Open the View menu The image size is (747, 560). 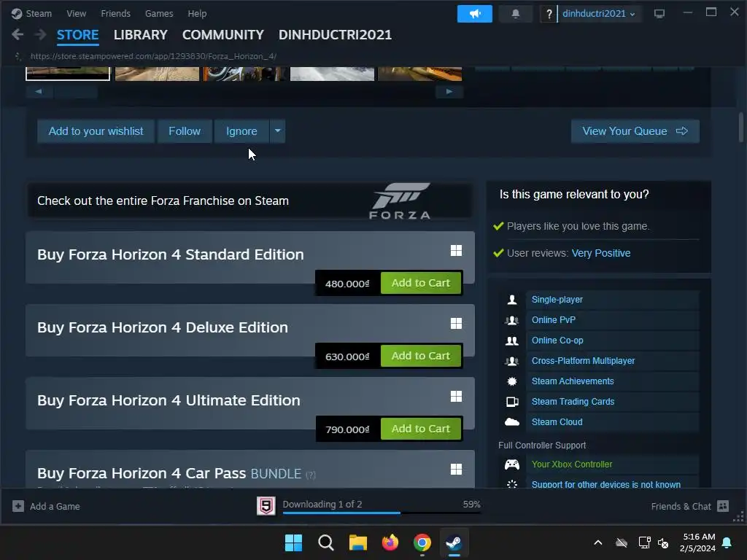(76, 14)
